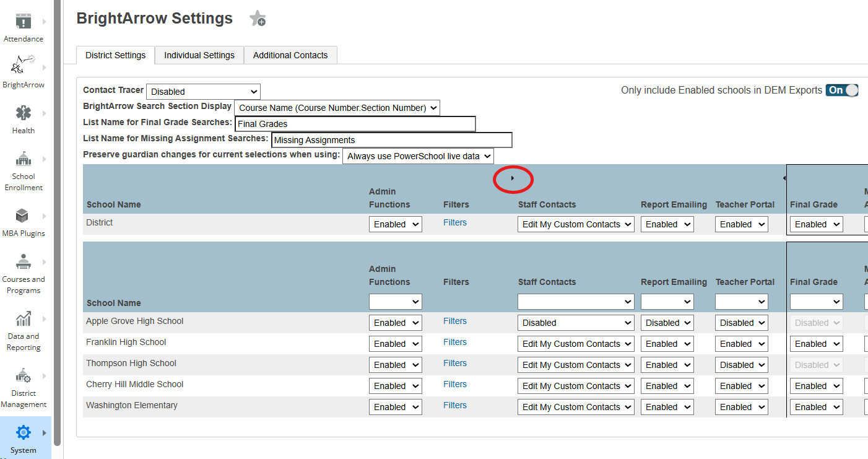Open the Data and Reporting sidebar icon
The image size is (868, 459).
(24, 319)
